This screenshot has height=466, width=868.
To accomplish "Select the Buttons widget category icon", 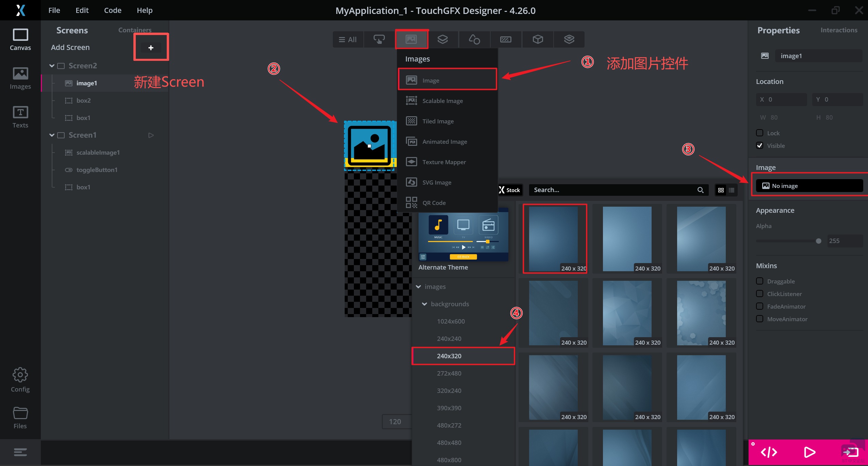I will [379, 39].
